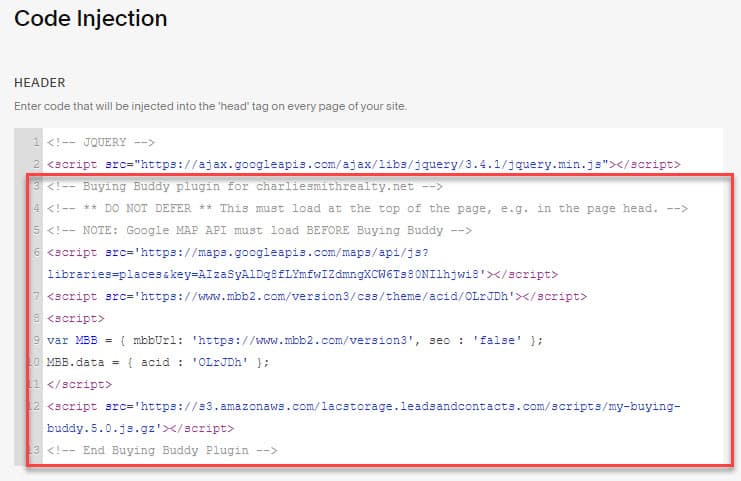Click the HEADER section label
Viewport: 741px width, 481px height.
pyautogui.click(x=40, y=83)
